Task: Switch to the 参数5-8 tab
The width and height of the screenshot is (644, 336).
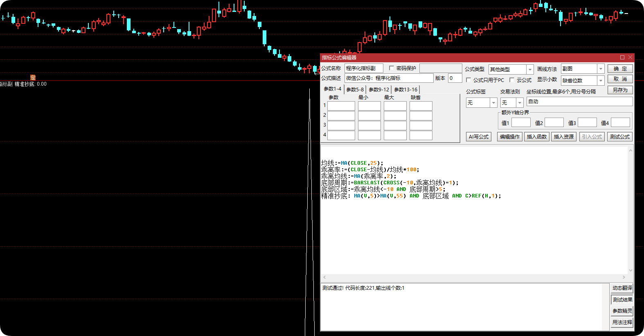Action: pos(355,90)
